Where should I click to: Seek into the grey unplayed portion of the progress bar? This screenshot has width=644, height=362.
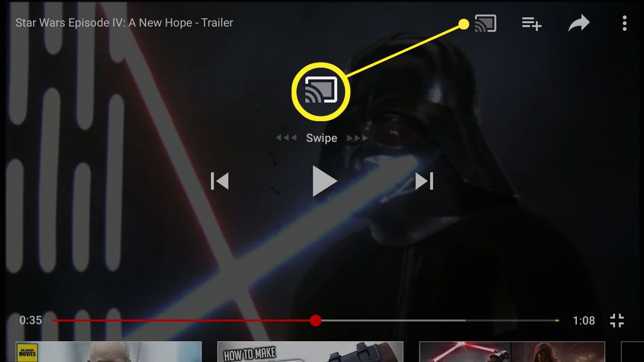[x=439, y=320]
